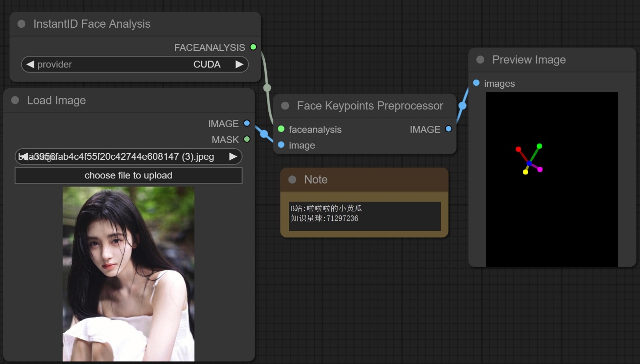This screenshot has height=364, width=640.
Task: Collapse the Face Keypoints Preprocessor node
Action: [285, 106]
